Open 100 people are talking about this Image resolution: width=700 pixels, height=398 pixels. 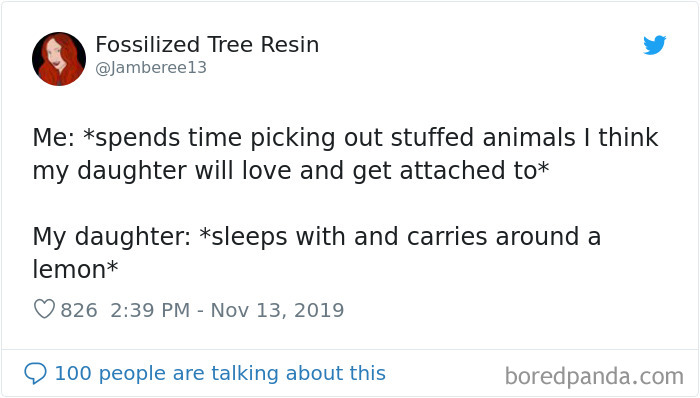[220, 373]
